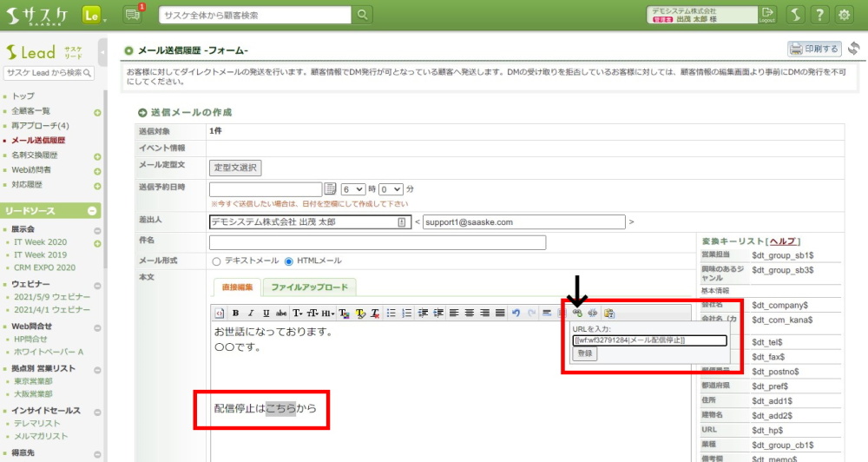Insert horizontal rule in editor
Image resolution: width=868 pixels, height=462 pixels.
tap(547, 313)
